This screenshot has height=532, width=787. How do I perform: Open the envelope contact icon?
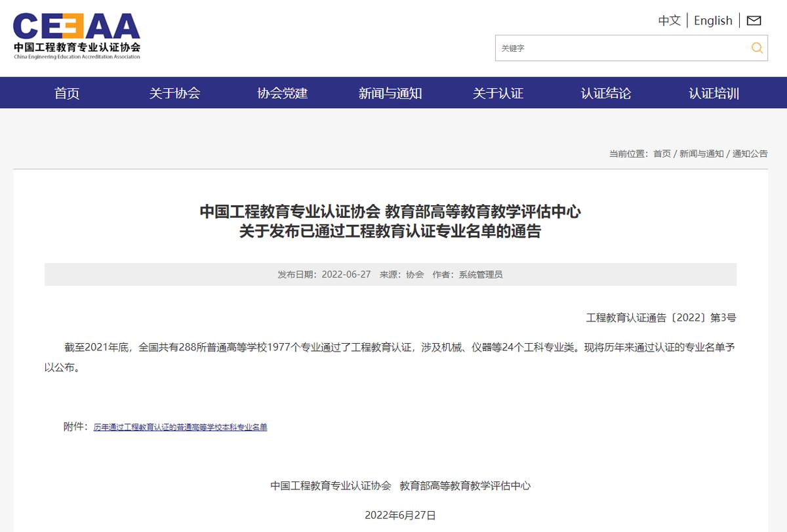[754, 20]
